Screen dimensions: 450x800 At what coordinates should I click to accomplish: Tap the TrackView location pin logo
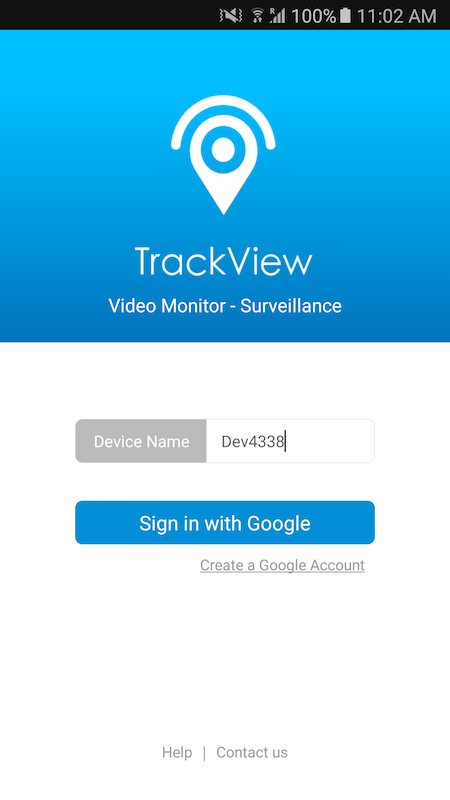tap(223, 155)
